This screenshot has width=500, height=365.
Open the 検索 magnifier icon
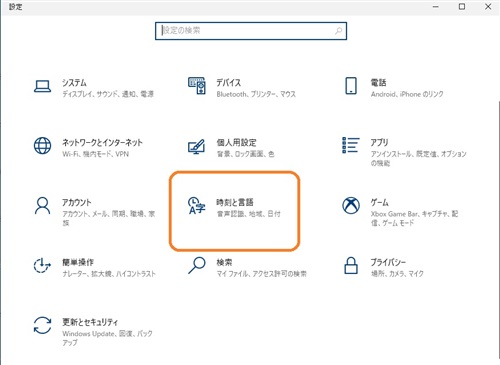pos(197,265)
